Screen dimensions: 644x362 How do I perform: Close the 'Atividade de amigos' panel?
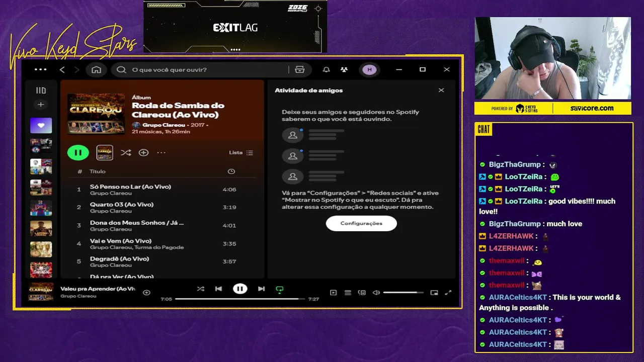[441, 90]
